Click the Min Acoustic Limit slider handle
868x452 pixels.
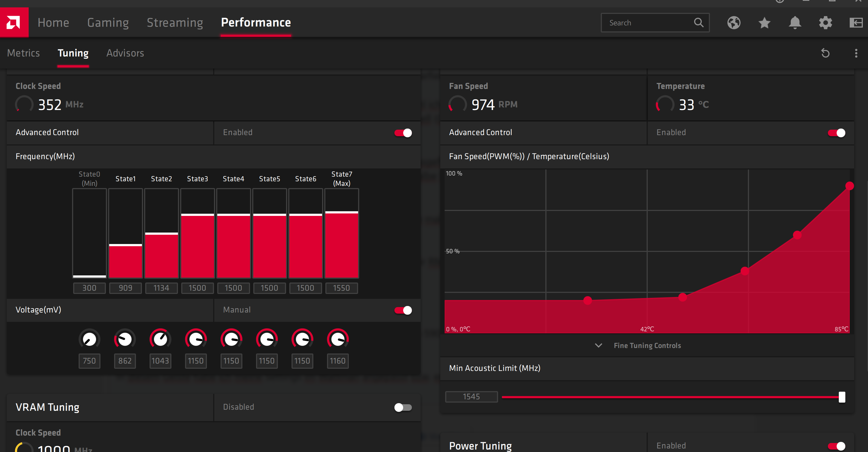pos(842,397)
